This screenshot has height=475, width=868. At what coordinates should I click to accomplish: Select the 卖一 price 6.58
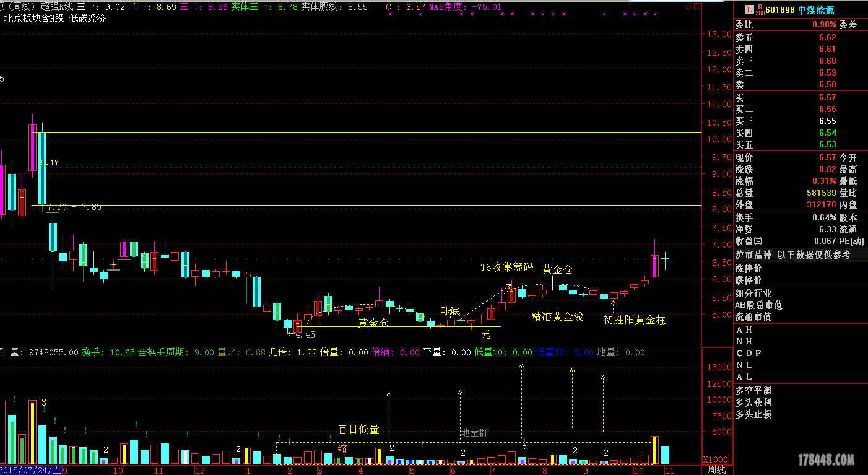coord(827,84)
